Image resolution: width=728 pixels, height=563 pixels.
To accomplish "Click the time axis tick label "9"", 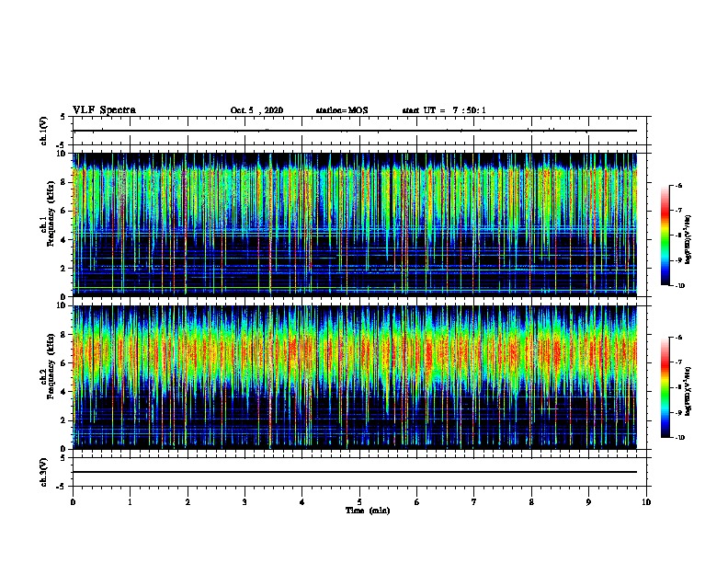I will pyautogui.click(x=588, y=502).
